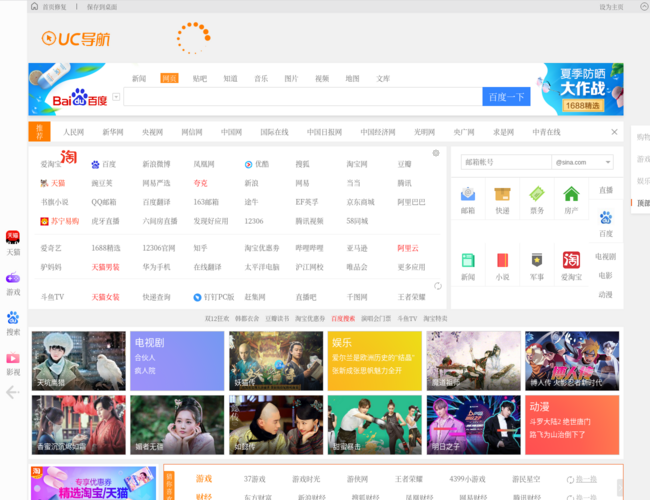The width and height of the screenshot is (650, 500).
Task: Open the 明日之子 thumbnail
Action: point(474,425)
